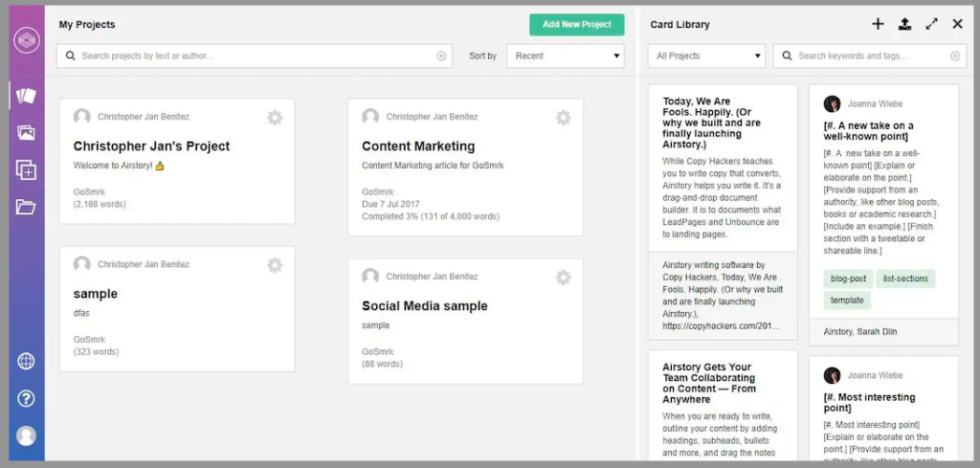Open settings gear for Christopher Jan's Project
This screenshot has width=980, height=468.
275,118
